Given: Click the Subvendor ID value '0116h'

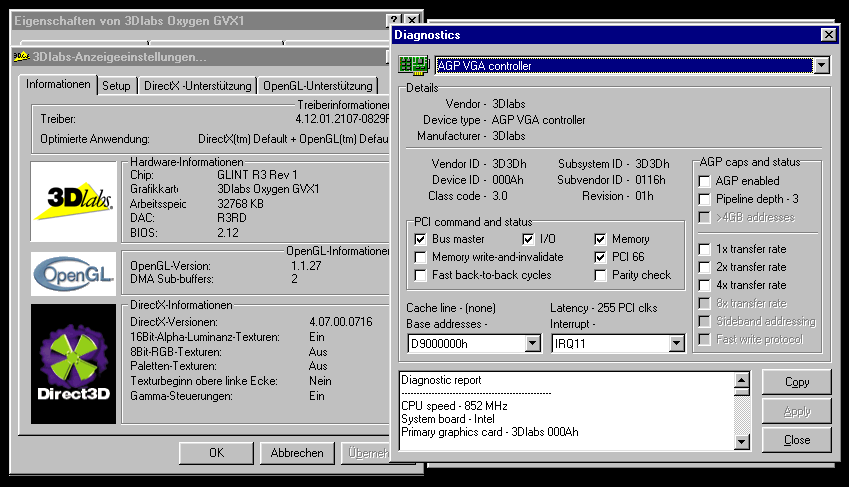Looking at the screenshot, I should click(x=650, y=180).
